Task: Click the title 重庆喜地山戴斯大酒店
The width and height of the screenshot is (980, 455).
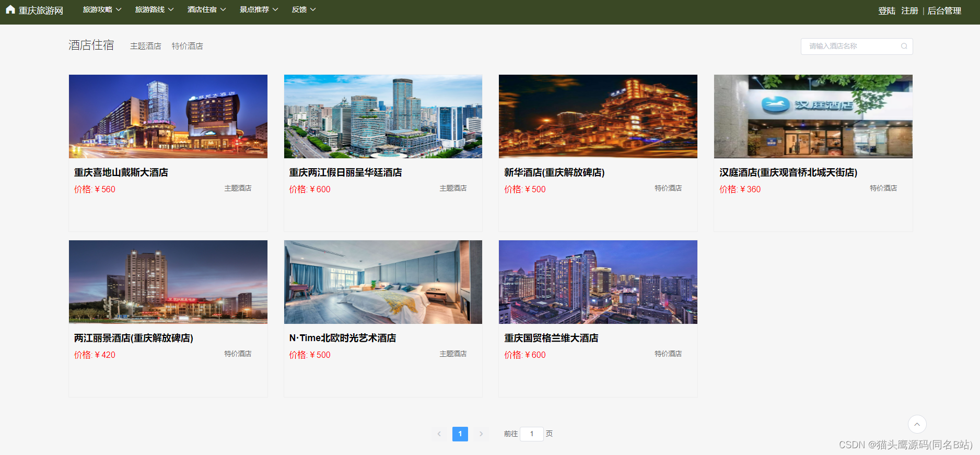Action: point(121,172)
